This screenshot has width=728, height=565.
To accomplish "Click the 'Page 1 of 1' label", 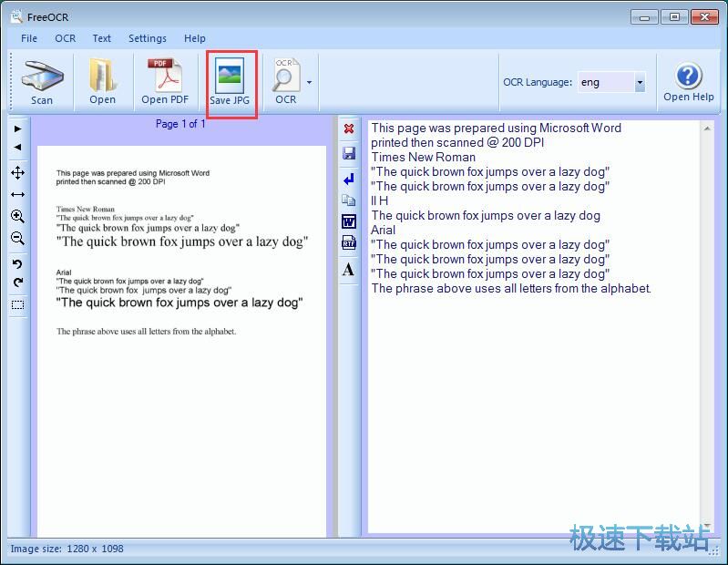I will coord(180,124).
